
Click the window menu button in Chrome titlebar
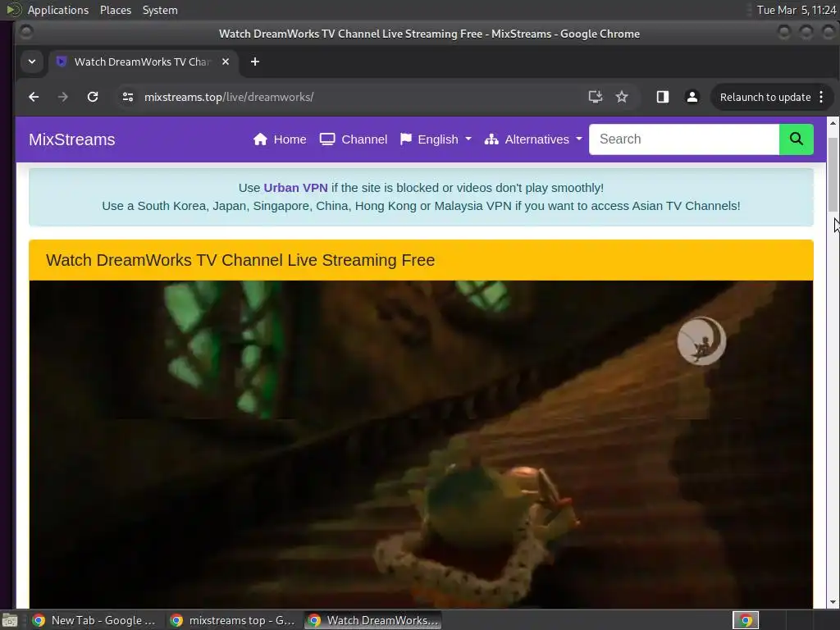pos(25,33)
